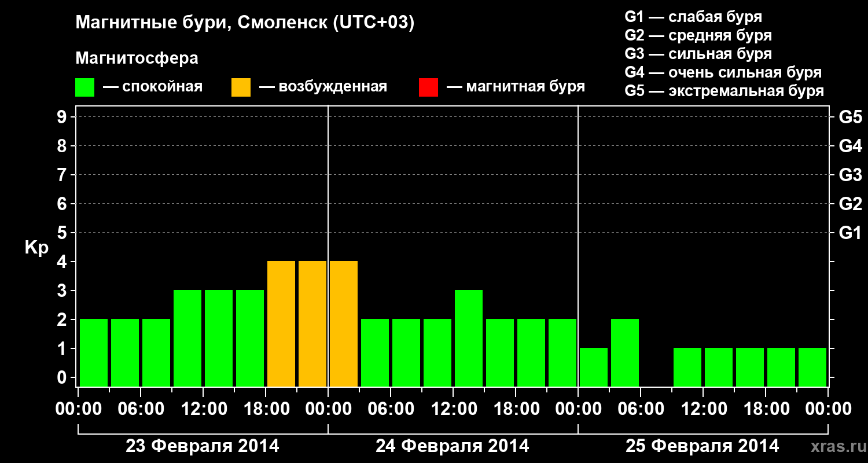This screenshot has width=868, height=463.
Task: Click the Kp 2 bar on 25 Февраля
Action: click(625, 352)
